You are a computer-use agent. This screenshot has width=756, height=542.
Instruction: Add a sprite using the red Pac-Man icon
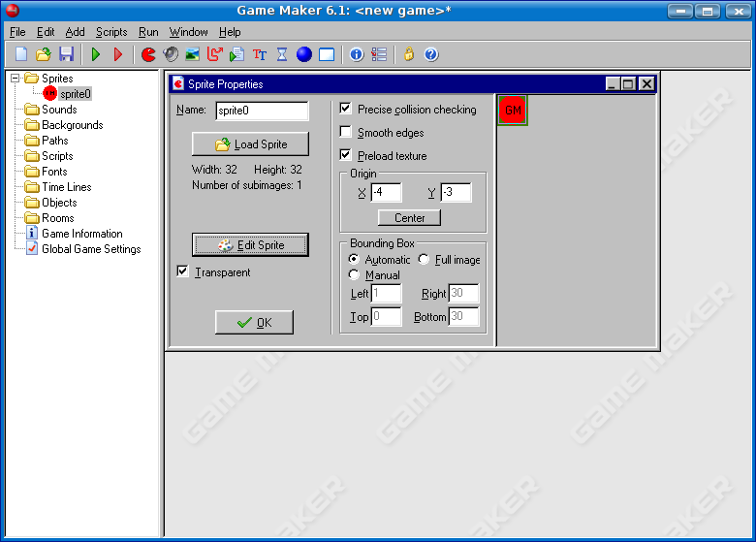[x=148, y=54]
